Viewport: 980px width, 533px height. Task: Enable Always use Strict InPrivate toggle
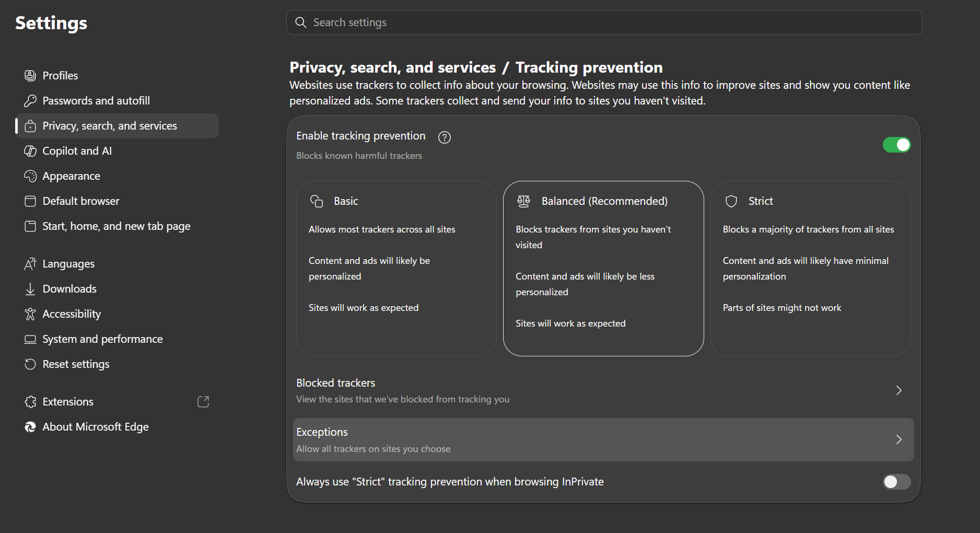(896, 482)
